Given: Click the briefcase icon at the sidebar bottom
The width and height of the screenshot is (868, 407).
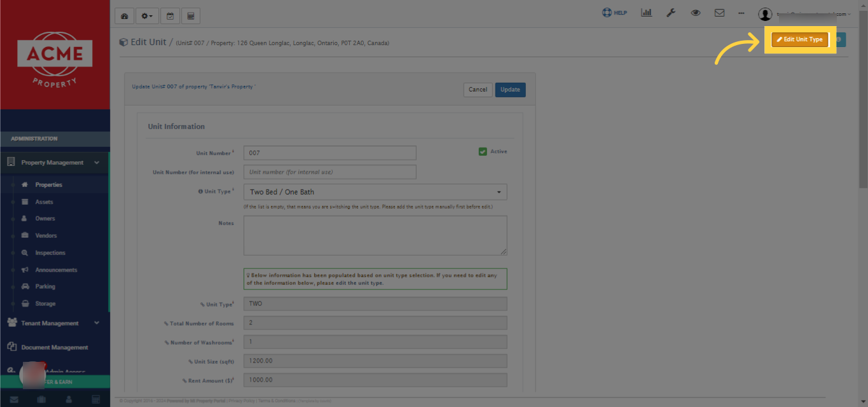Looking at the screenshot, I should coord(41,399).
